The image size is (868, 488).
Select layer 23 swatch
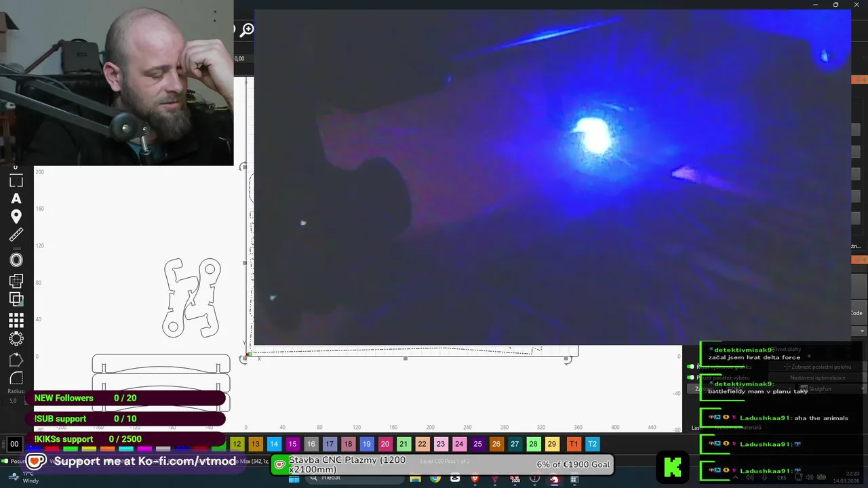(441, 445)
